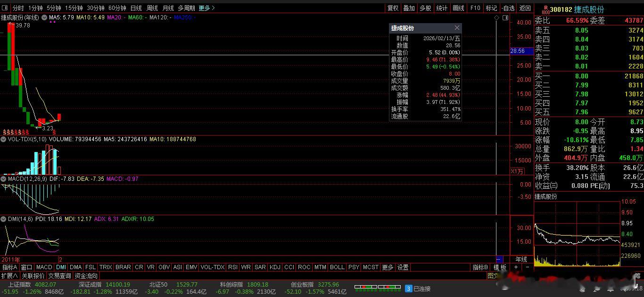Select the KDJ indicator tab
Viewport: 644px width, 297px height.
(x=275, y=267)
